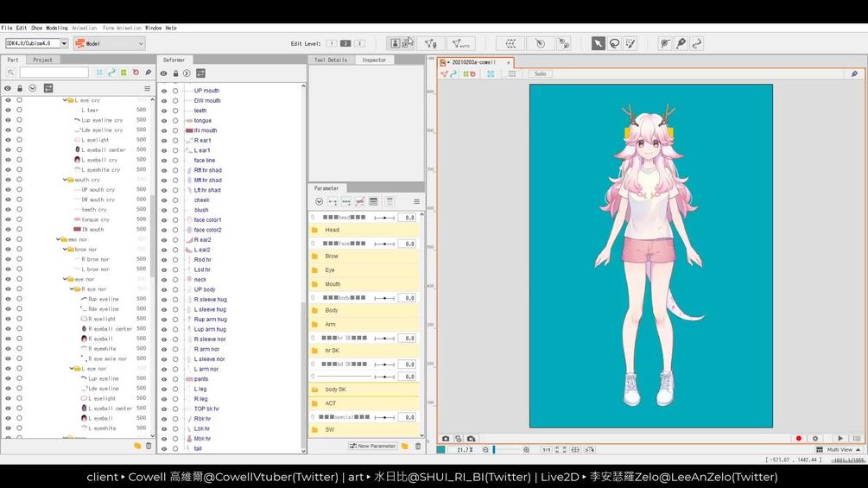Click the red reset icon in Part panel

tap(136, 73)
